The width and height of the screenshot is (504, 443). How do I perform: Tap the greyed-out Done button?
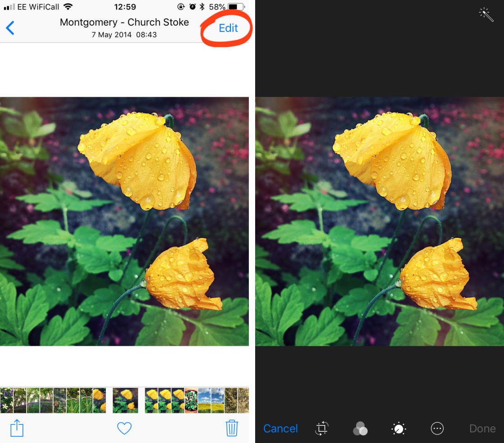[x=482, y=429]
